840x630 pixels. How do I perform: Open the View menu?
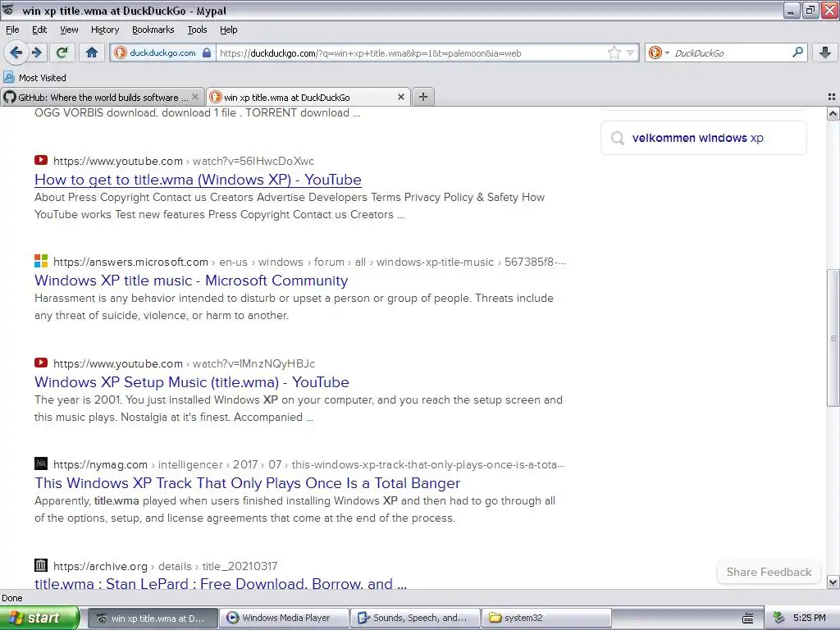69,30
